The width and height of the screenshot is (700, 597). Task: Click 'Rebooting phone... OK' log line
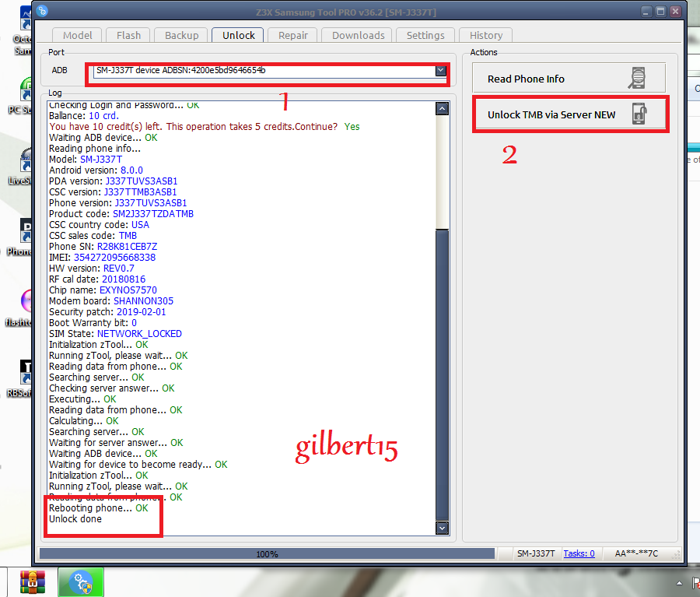[x=99, y=508]
